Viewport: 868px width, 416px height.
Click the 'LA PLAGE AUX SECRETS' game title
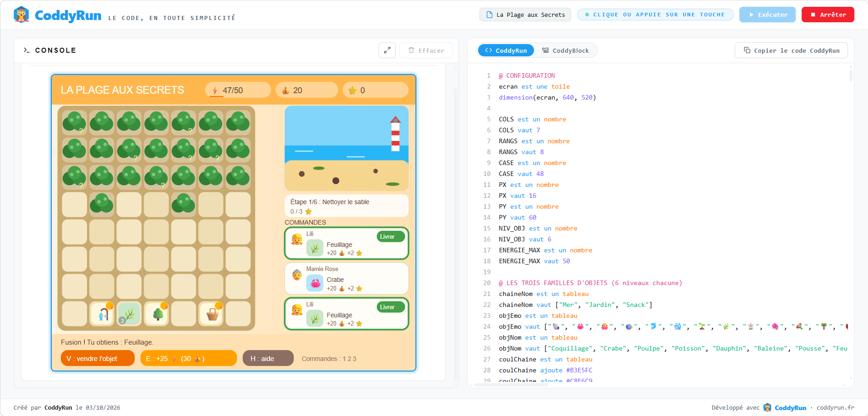click(x=123, y=90)
